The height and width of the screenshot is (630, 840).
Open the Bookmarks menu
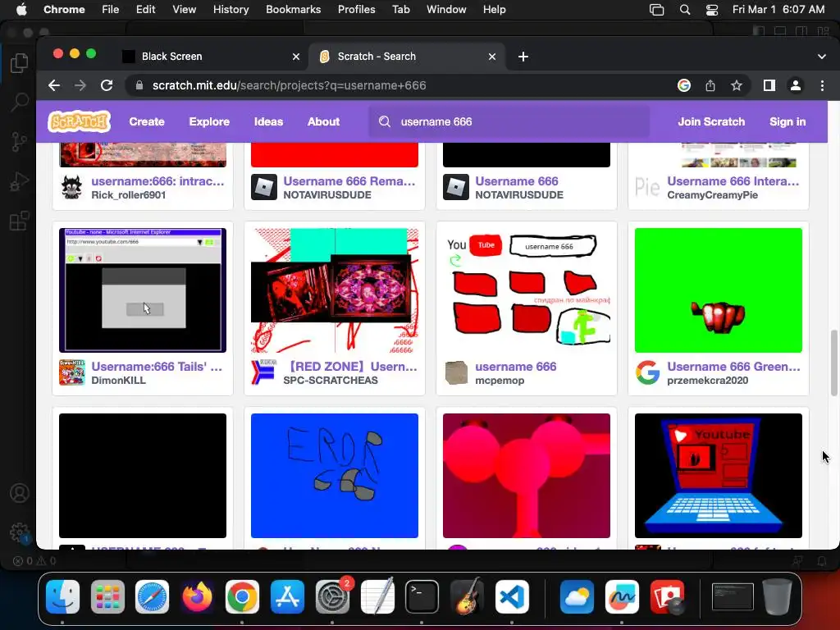[x=294, y=10]
